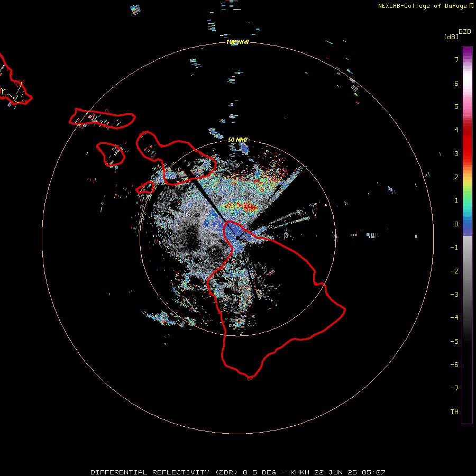
Task: Click the KHKM 22 JUN 25 05:07 timestamp
Action: [338, 472]
